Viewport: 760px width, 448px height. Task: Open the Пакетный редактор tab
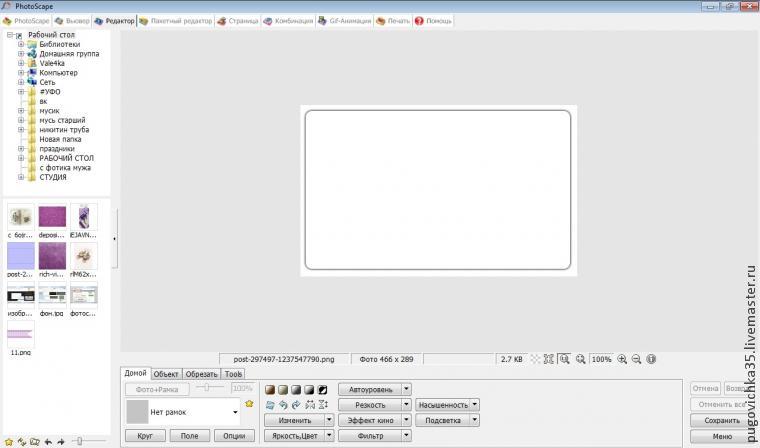click(x=176, y=21)
